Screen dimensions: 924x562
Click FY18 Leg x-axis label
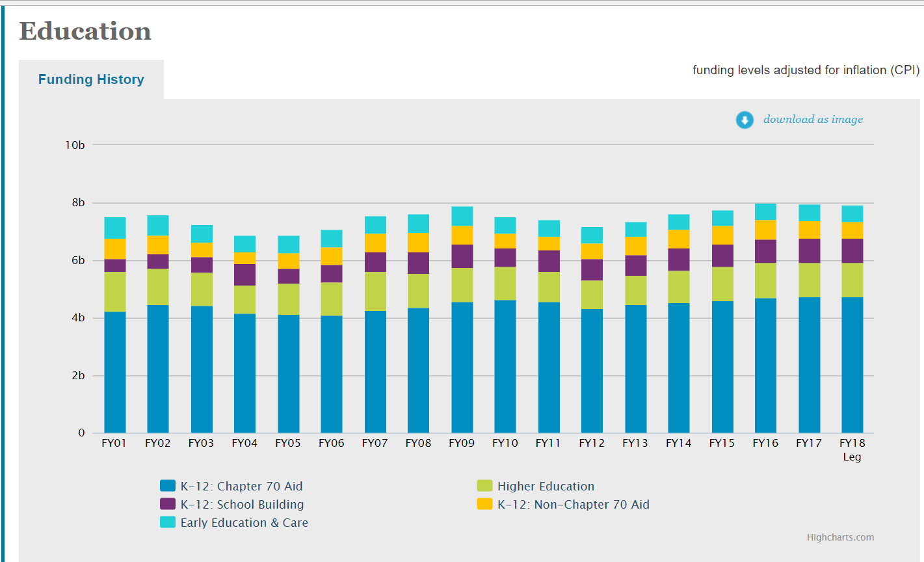[852, 449]
